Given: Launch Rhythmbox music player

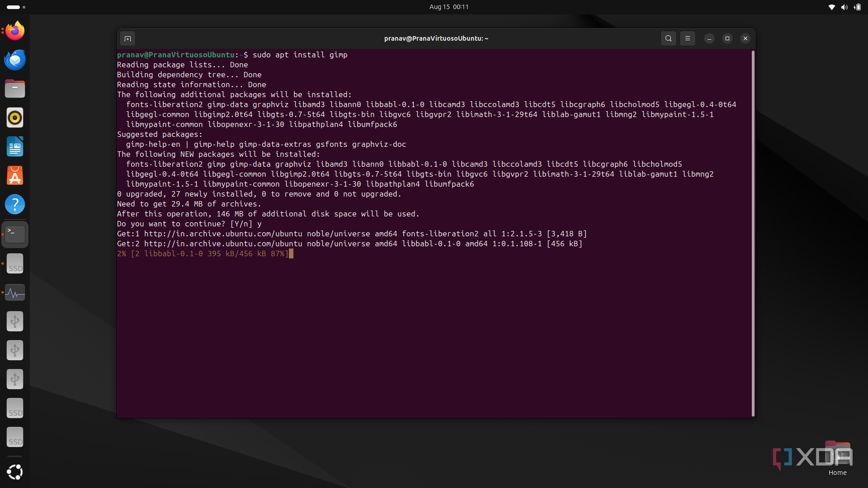Looking at the screenshot, I should click(x=15, y=117).
